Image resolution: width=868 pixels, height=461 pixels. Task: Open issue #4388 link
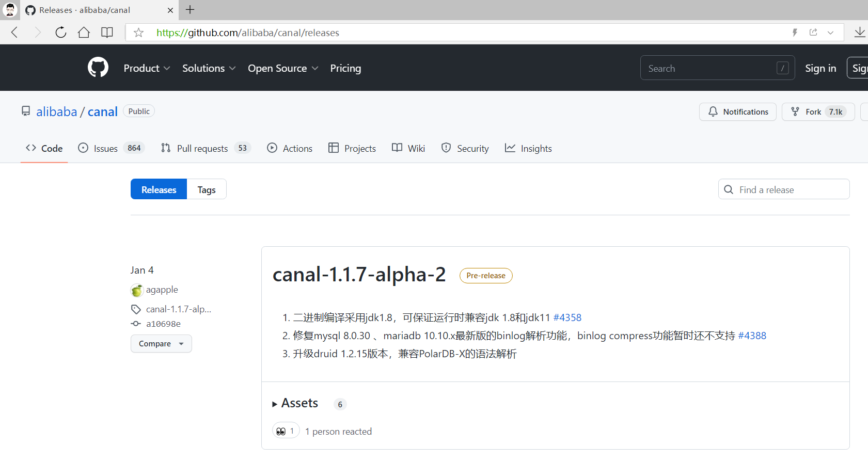[752, 336]
